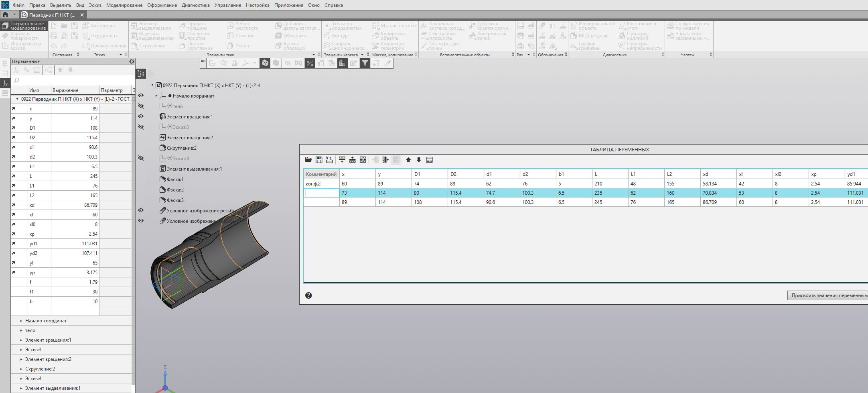Hide Элемент вращения:1 with eye icon
The width and height of the screenshot is (868, 393).
point(141,116)
